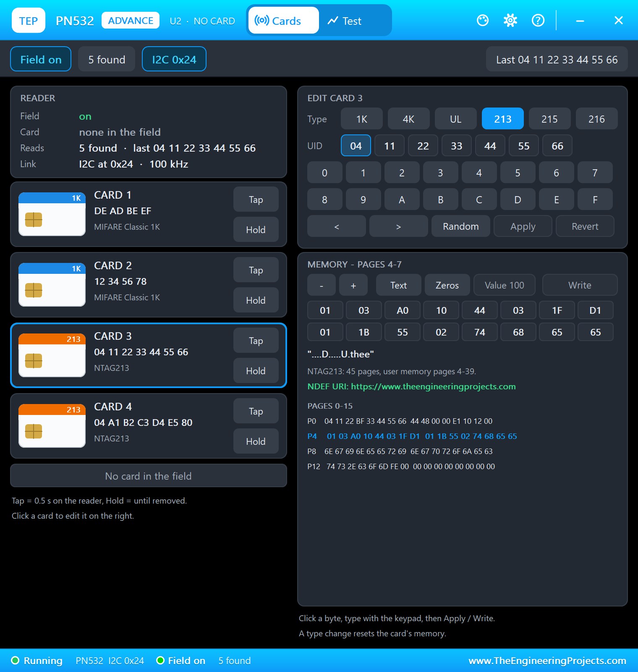638x672 pixels.
Task: Click No card in the field bar
Action: pos(149,475)
